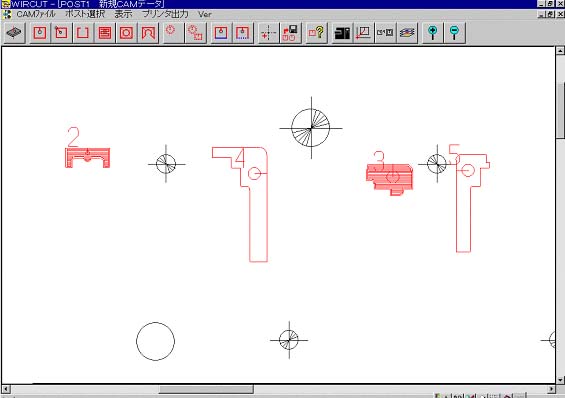Open the プリンタ出力 menu

coord(165,14)
